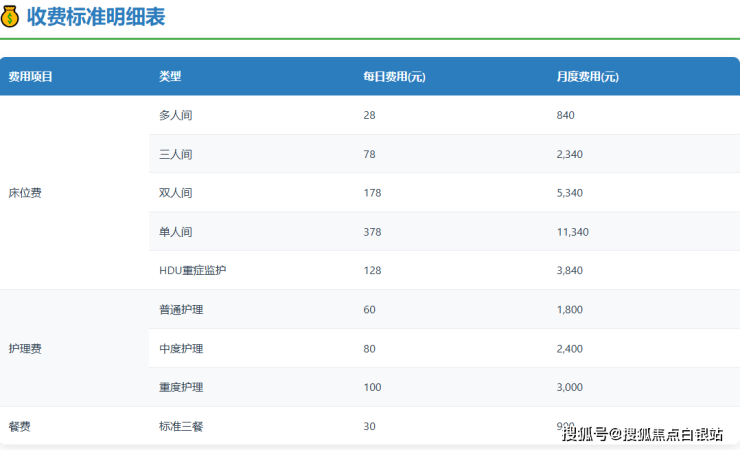Screen dimensions: 740x450
Task: Click the money bag icon beside title
Action: (x=11, y=17)
